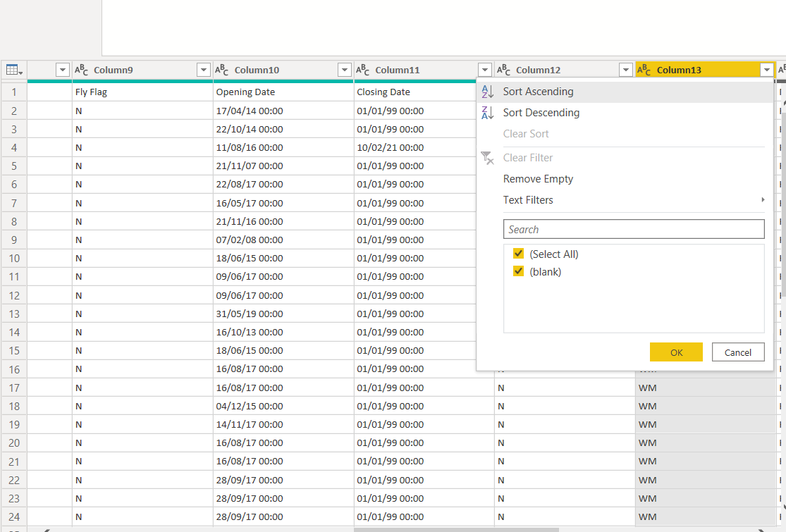Click the Sort Descending Z-A icon
The height and width of the screenshot is (532, 786).
pos(487,113)
